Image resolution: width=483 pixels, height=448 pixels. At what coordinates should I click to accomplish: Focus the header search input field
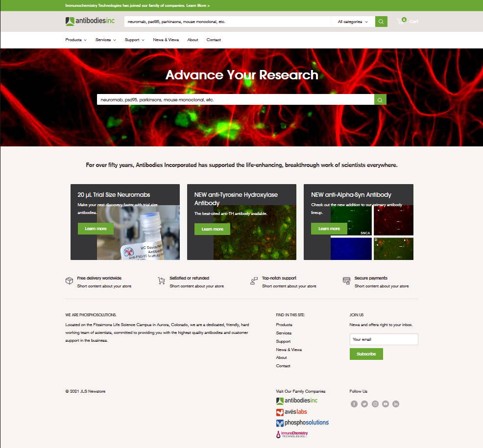pos(228,22)
